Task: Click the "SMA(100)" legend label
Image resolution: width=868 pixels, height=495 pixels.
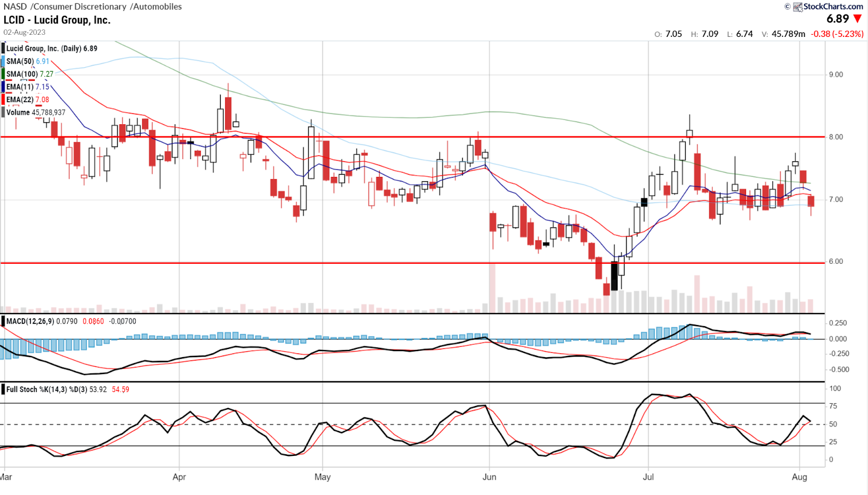Action: coord(22,74)
